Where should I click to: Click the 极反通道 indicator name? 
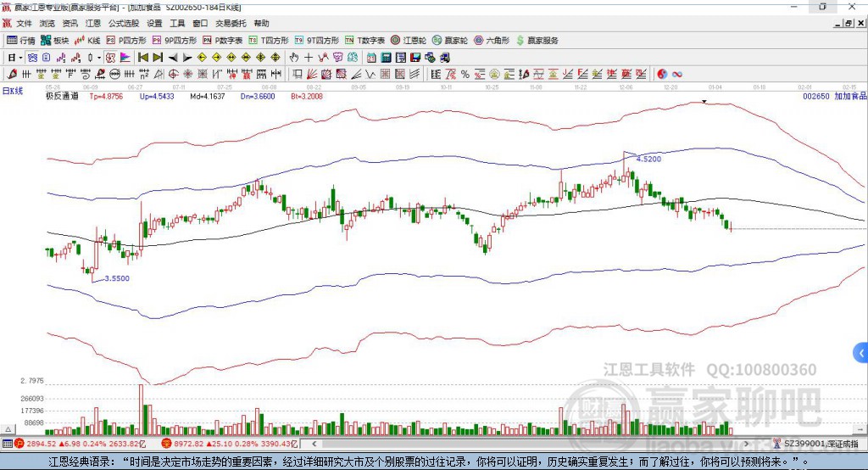62,96
